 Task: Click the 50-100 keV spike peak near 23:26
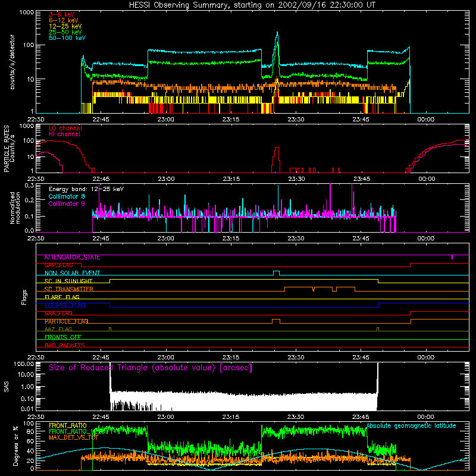[x=277, y=32]
